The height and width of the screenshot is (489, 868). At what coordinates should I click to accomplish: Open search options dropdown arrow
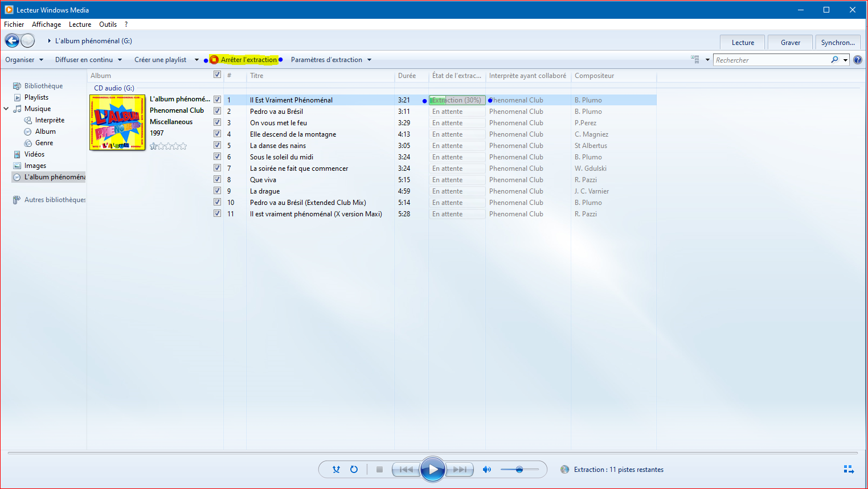[846, 60]
